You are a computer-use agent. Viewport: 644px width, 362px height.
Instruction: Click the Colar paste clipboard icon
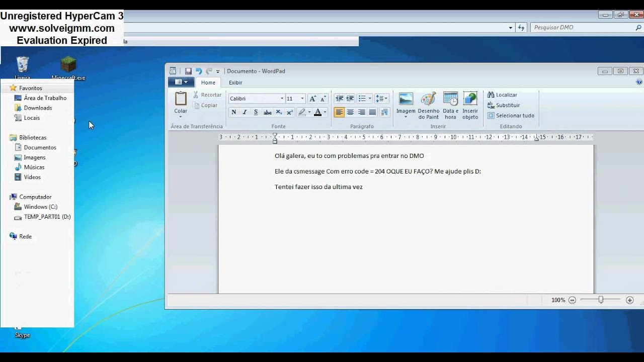[181, 99]
